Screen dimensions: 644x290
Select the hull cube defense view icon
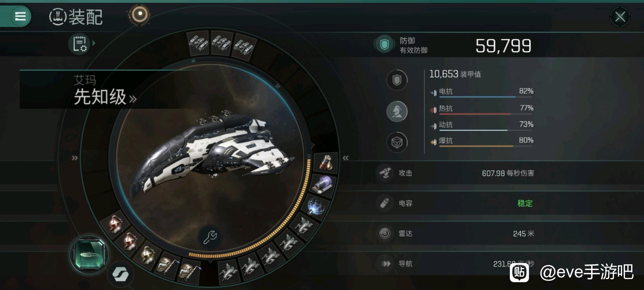(x=397, y=142)
